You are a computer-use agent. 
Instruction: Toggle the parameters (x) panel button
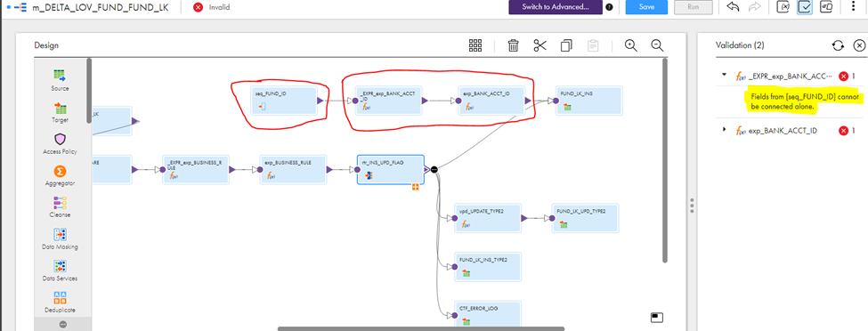pos(783,7)
